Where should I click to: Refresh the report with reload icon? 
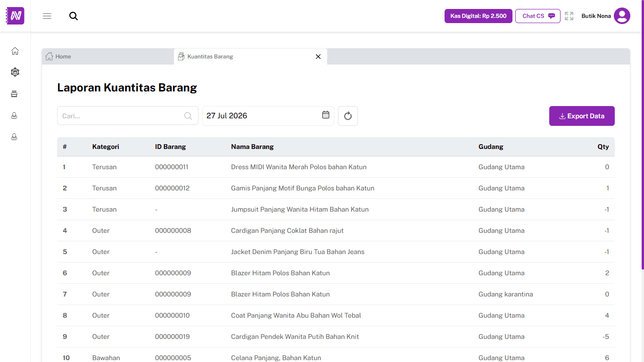click(x=348, y=116)
